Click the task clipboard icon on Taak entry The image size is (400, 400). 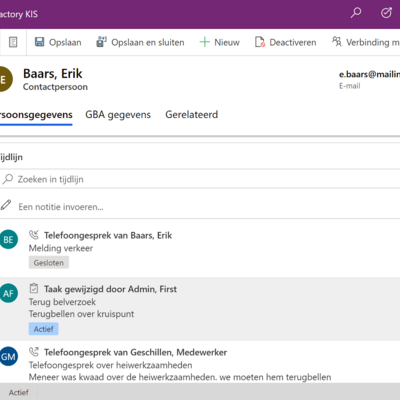pyautogui.click(x=34, y=288)
